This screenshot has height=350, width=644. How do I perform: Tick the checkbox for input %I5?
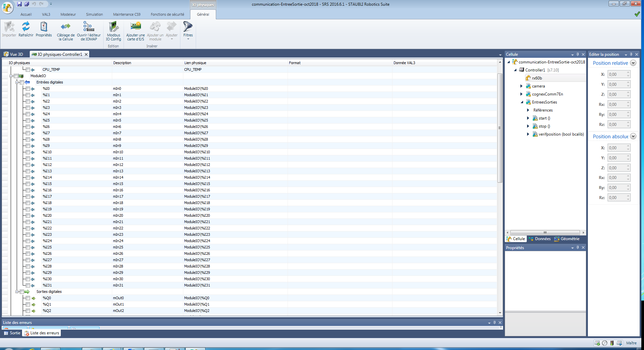pos(28,121)
